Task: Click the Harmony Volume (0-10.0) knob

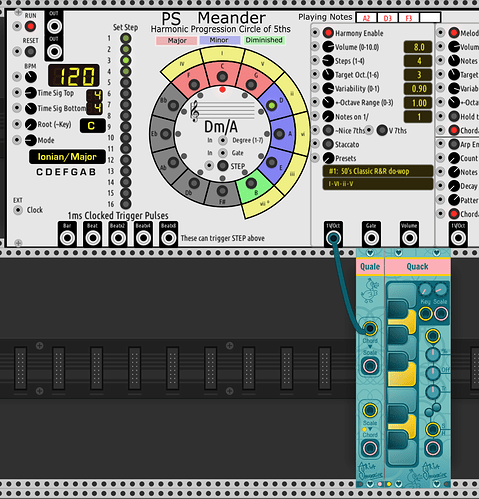Action: pyautogui.click(x=328, y=47)
